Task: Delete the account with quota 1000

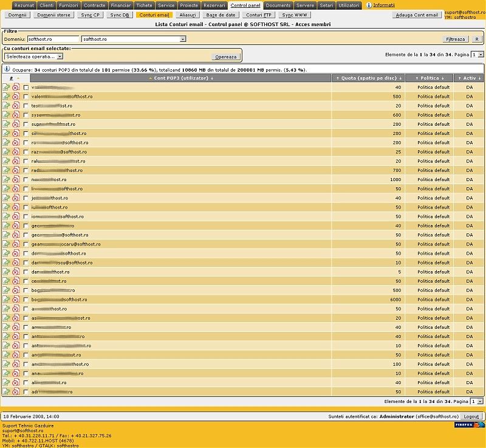Action: [16, 179]
